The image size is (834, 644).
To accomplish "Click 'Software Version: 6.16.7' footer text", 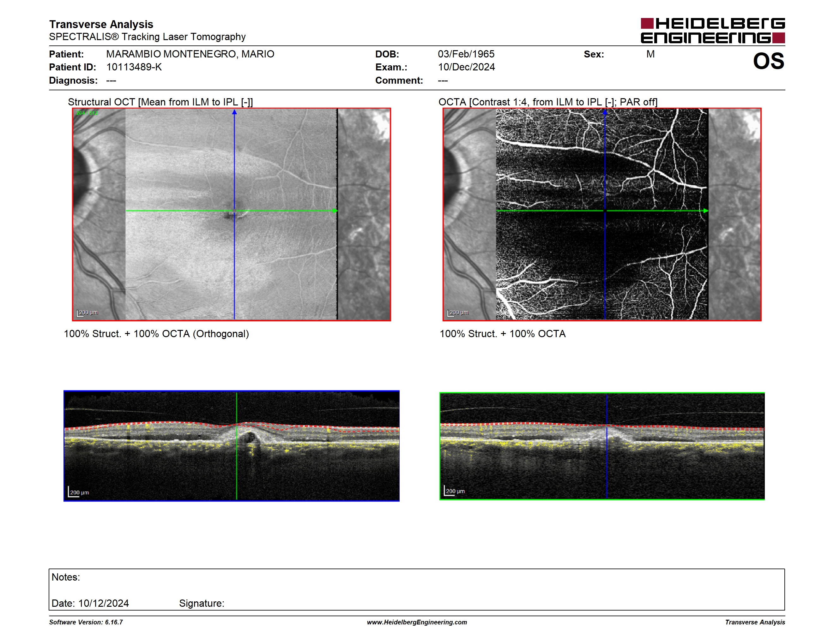I will (x=86, y=622).
